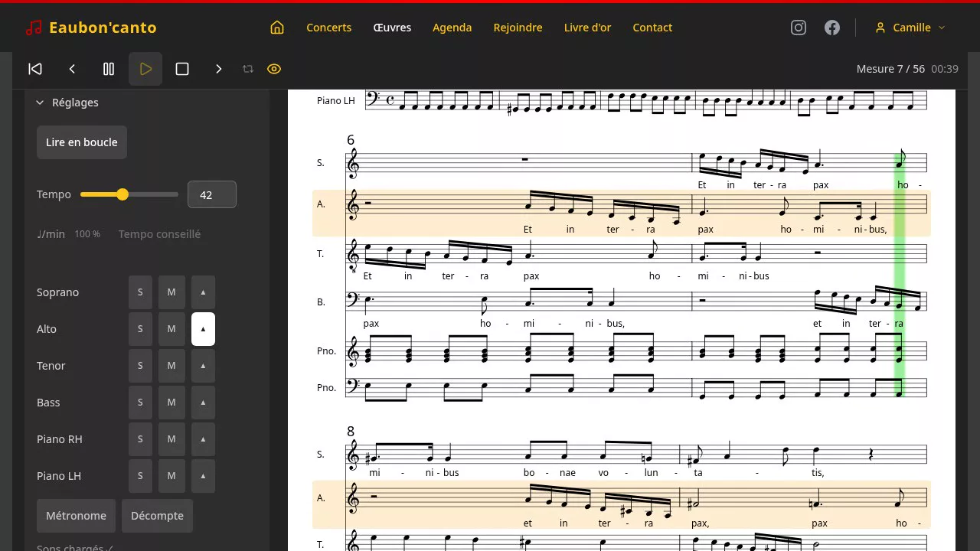Solo the Soprano voice
The width and height of the screenshot is (980, 551).
click(140, 292)
